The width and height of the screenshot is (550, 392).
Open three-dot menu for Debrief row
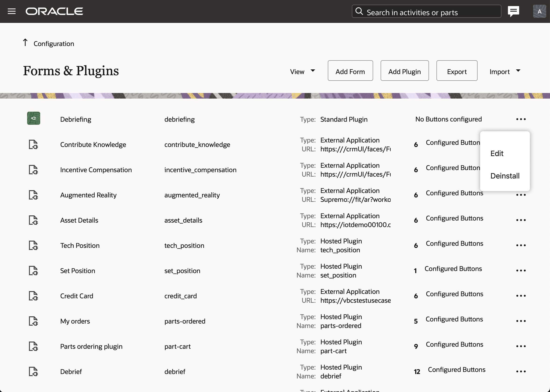tap(521, 371)
